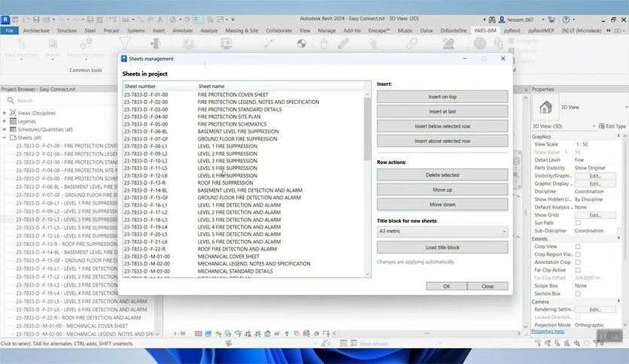The width and height of the screenshot is (629, 364).
Task: Switch to the pyRevit ribbon tab
Action: tap(512, 31)
